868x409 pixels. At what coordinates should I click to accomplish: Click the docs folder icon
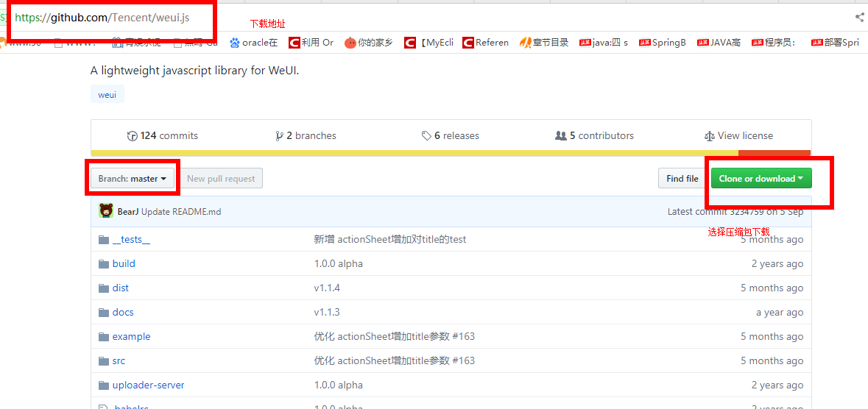[104, 313]
